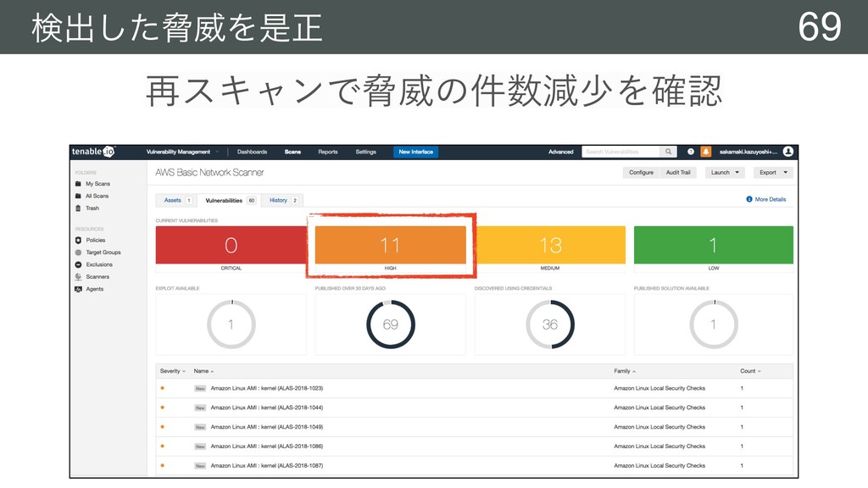Open Policies in the sidebar
Screen dimensions: 868x488
point(95,240)
